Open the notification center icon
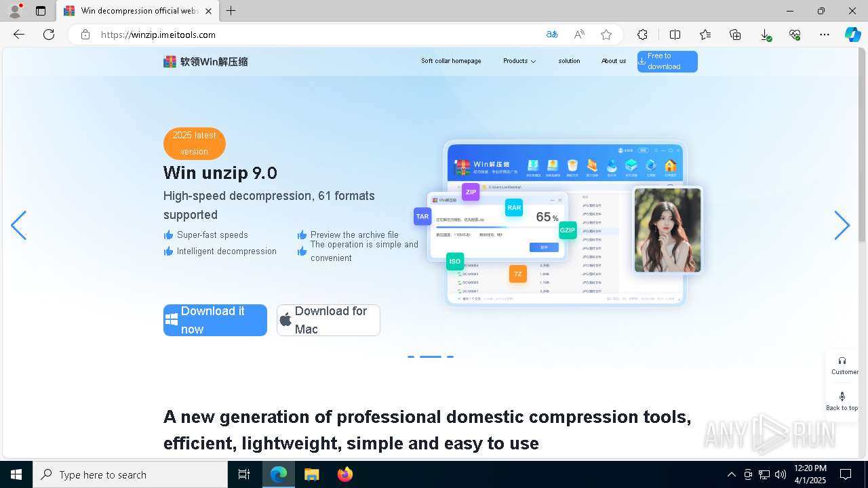The image size is (868, 488). pos(846,474)
